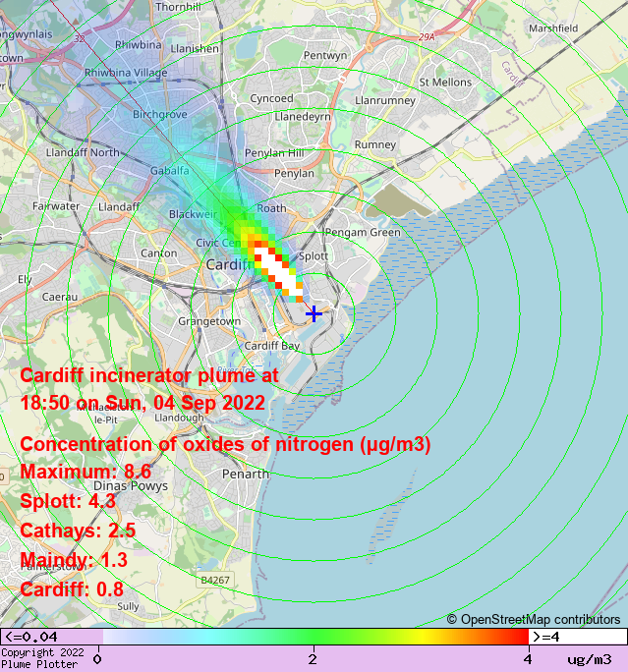
Task: Click the 'Grangetown' map label
Action: (x=209, y=321)
